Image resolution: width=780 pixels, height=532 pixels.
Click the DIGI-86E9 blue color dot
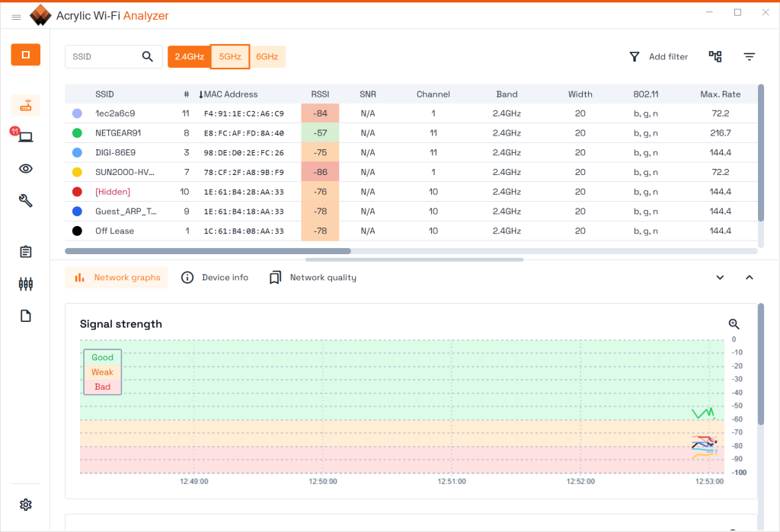click(77, 153)
